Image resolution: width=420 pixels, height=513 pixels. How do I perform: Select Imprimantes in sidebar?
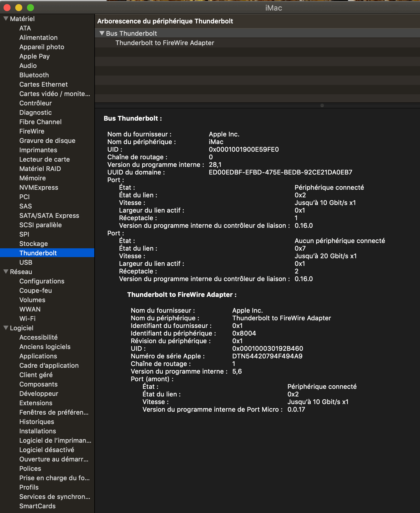point(38,150)
